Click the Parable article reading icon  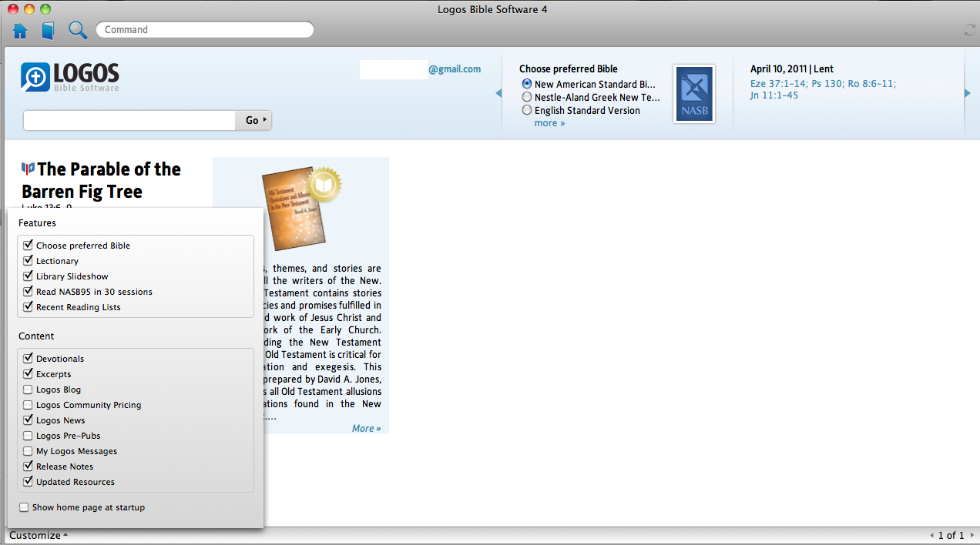click(29, 169)
